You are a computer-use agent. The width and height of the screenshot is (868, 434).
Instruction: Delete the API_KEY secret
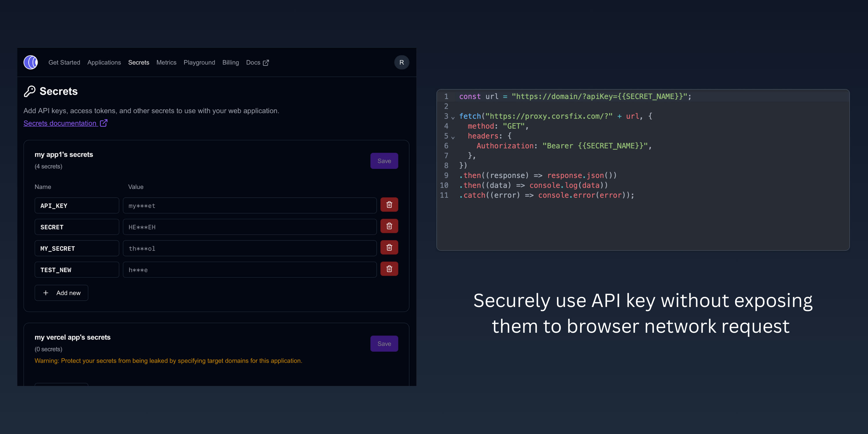tap(389, 205)
